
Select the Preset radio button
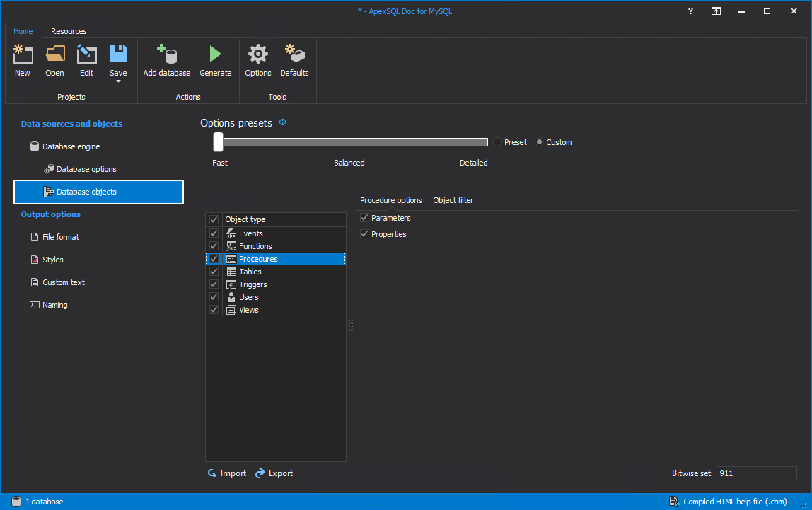pos(498,142)
